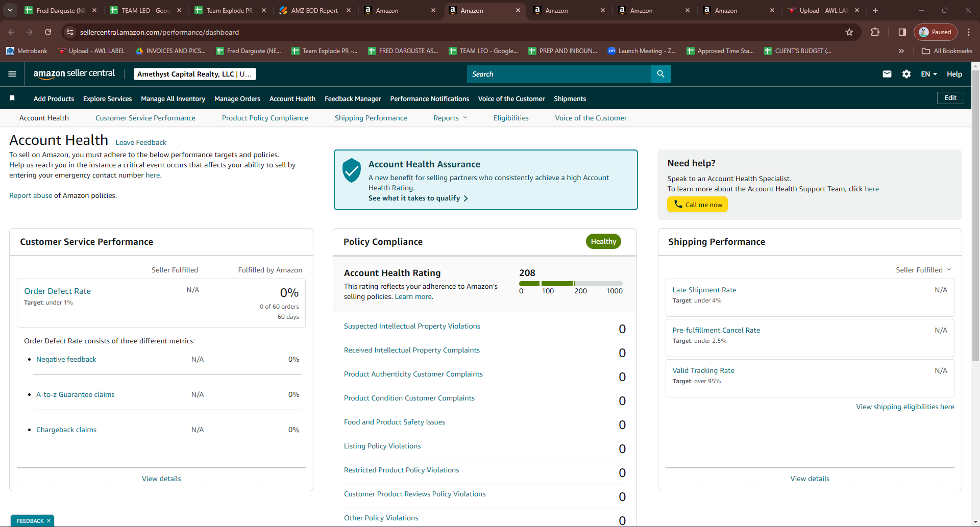This screenshot has width=980, height=527.
Task: Show more bookmarks with the chevron
Action: tap(901, 51)
